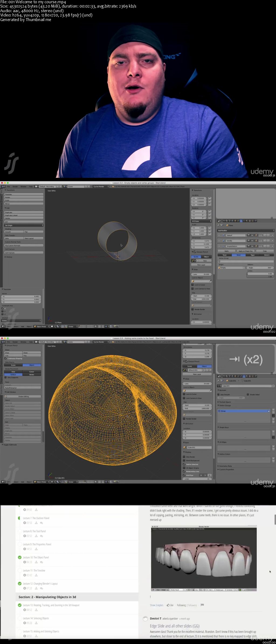Open Cycles Render engine dropdown in Lesson 2.2 window
Image resolution: width=276 pixels, height=644 pixels.
101,186
